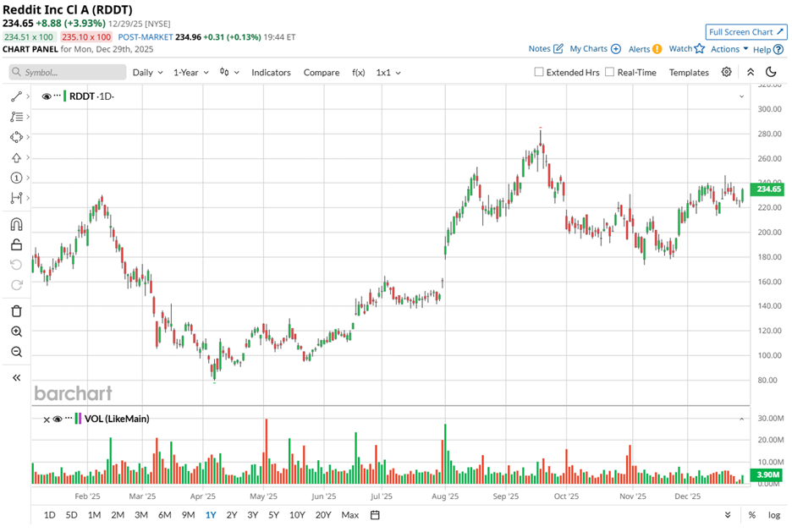Open the date range calendar picker
The image size is (792, 532).
pos(375,515)
